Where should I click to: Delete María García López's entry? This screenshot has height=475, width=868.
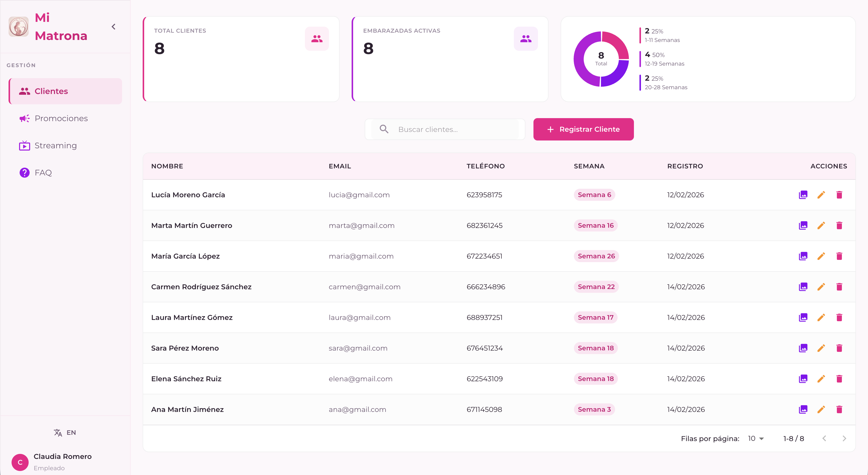coord(839,256)
